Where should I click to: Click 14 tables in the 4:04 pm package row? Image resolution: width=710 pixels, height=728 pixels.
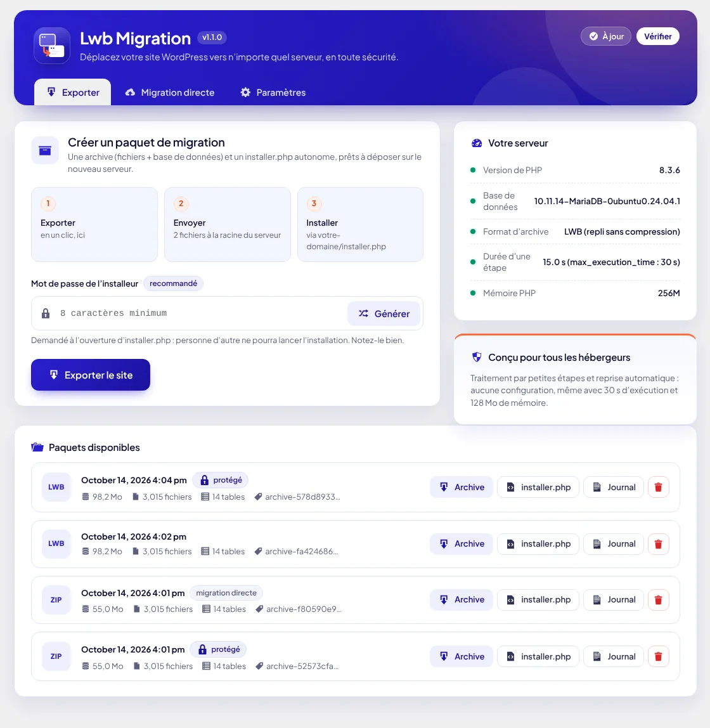[x=223, y=497]
